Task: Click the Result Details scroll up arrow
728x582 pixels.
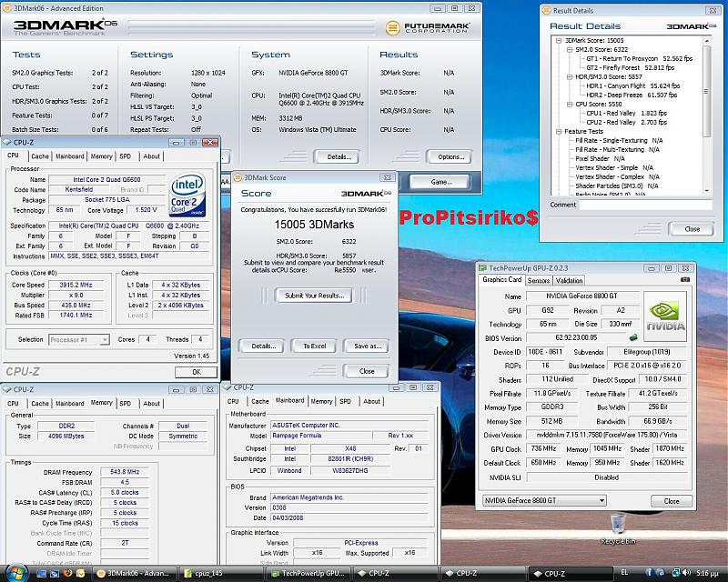Action: pos(707,41)
